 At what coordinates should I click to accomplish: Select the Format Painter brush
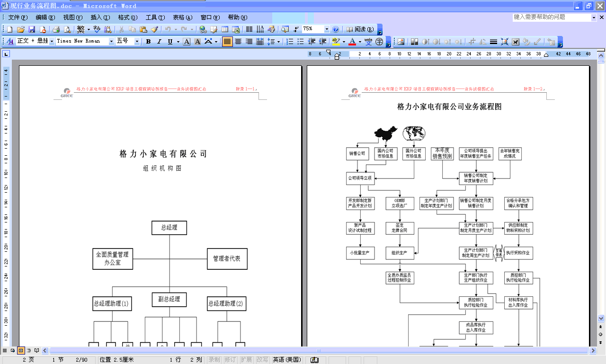154,29
